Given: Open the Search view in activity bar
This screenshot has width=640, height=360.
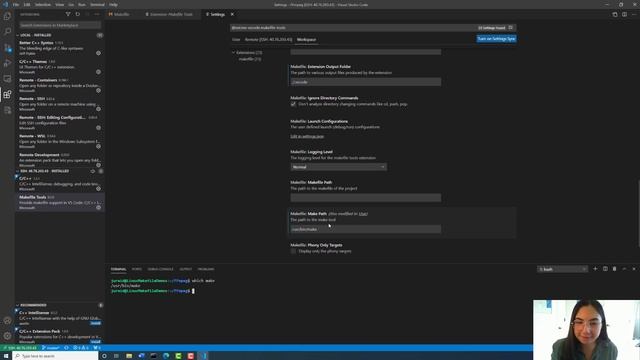Looking at the screenshot, I should coord(7,32).
